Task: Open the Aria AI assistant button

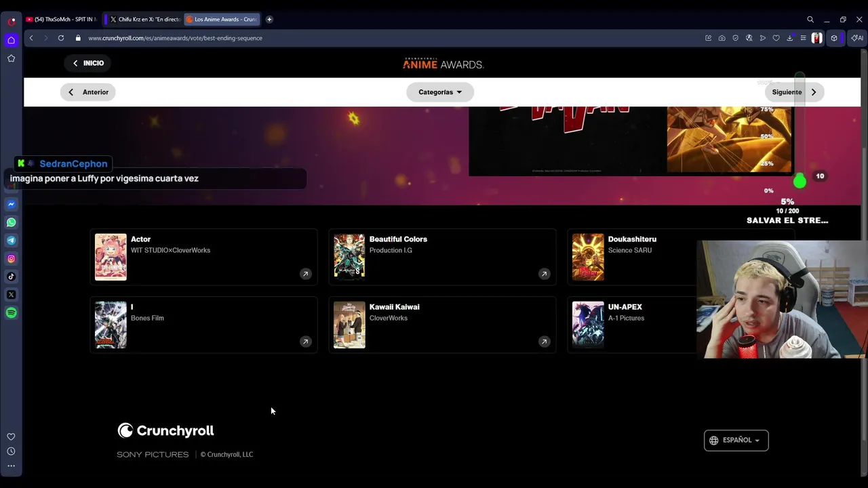Action: pyautogui.click(x=857, y=38)
